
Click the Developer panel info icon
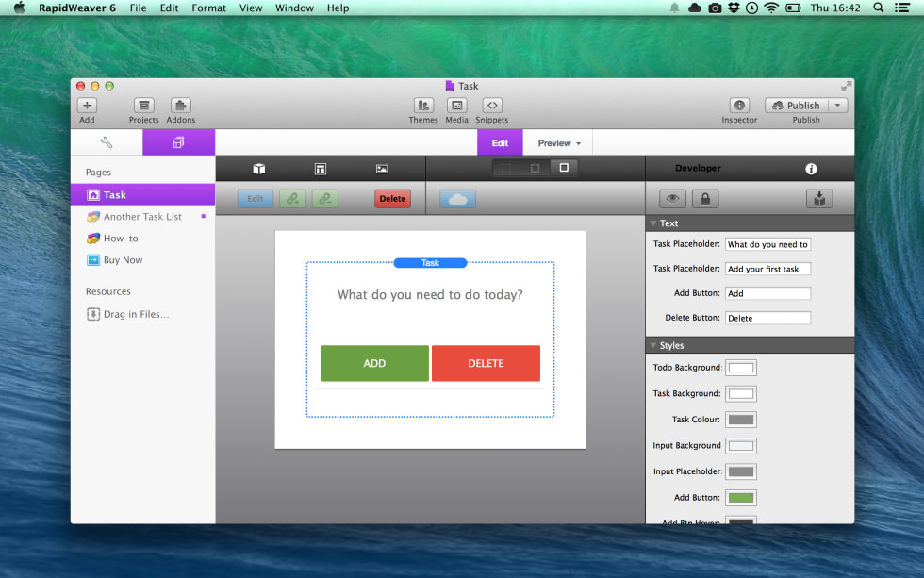tap(811, 169)
